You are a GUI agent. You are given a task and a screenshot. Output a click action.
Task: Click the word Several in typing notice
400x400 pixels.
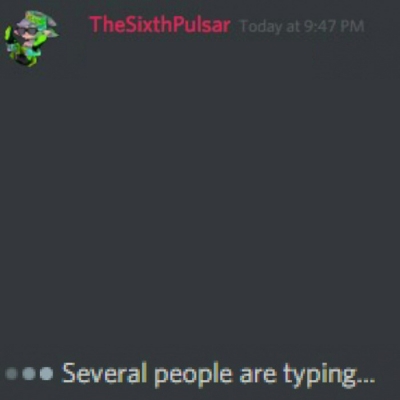[x=104, y=373]
